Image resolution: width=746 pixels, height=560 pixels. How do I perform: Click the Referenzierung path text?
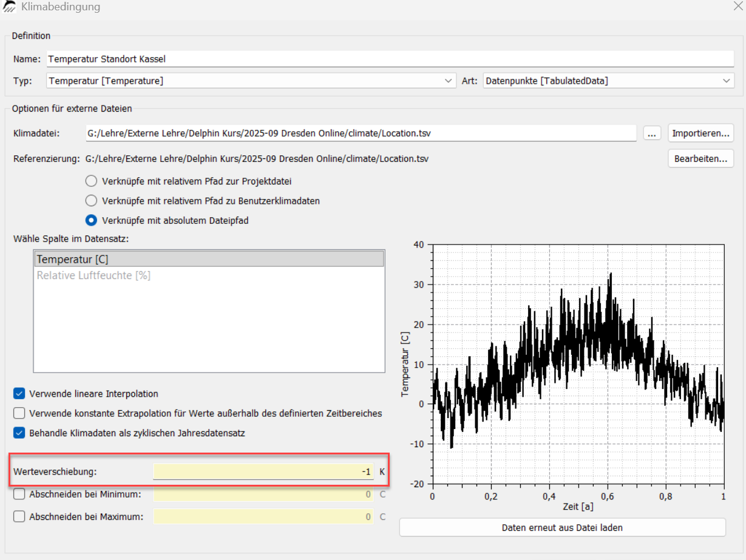coord(257,159)
